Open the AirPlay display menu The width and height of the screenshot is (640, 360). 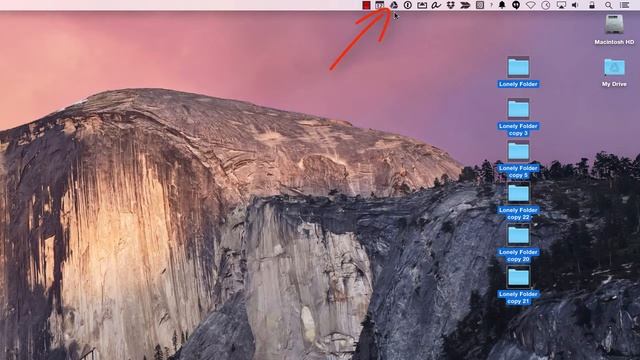pos(561,5)
